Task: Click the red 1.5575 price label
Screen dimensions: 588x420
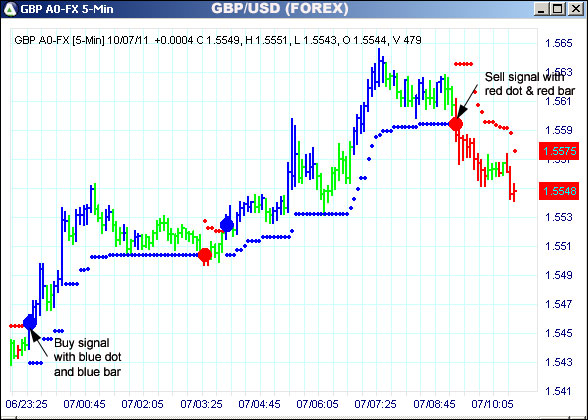Action: click(x=559, y=151)
